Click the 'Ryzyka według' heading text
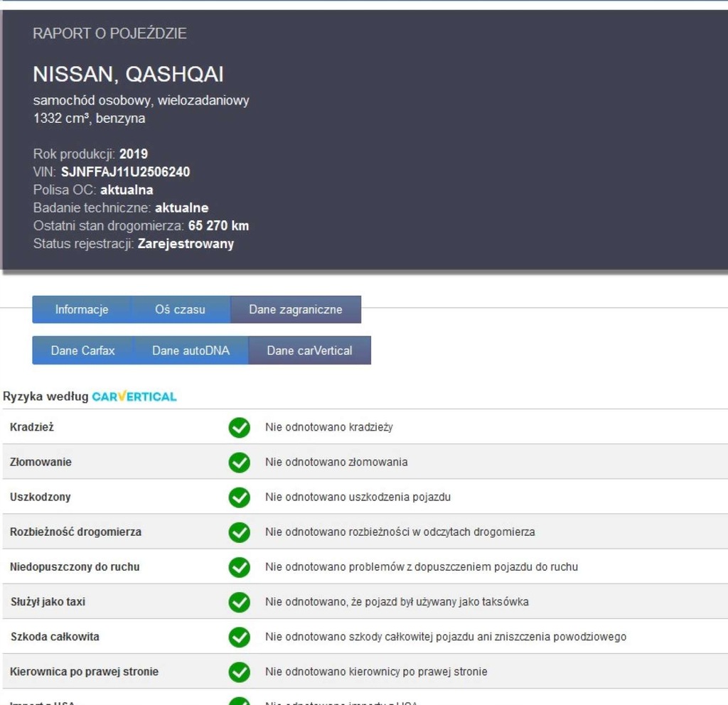Image resolution: width=728 pixels, height=705 pixels. (x=45, y=397)
